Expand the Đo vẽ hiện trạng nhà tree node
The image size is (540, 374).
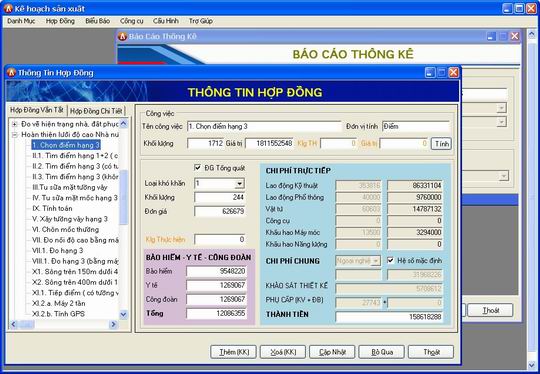click(x=14, y=124)
